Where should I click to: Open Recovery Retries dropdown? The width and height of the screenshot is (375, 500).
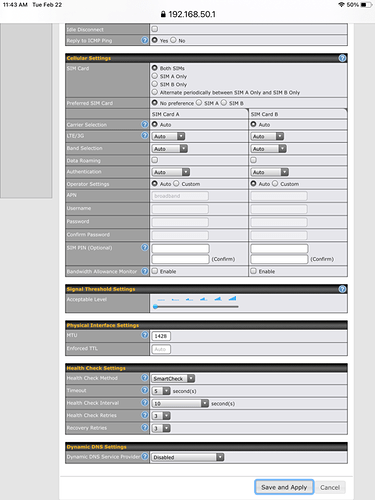(x=161, y=428)
